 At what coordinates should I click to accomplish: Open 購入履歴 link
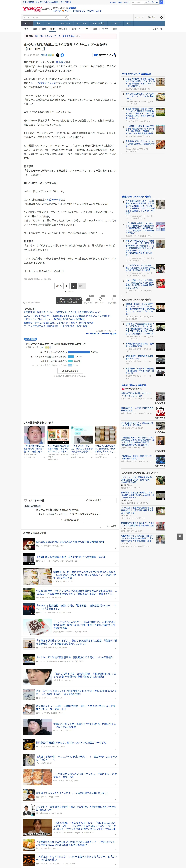click(x=152, y=18)
